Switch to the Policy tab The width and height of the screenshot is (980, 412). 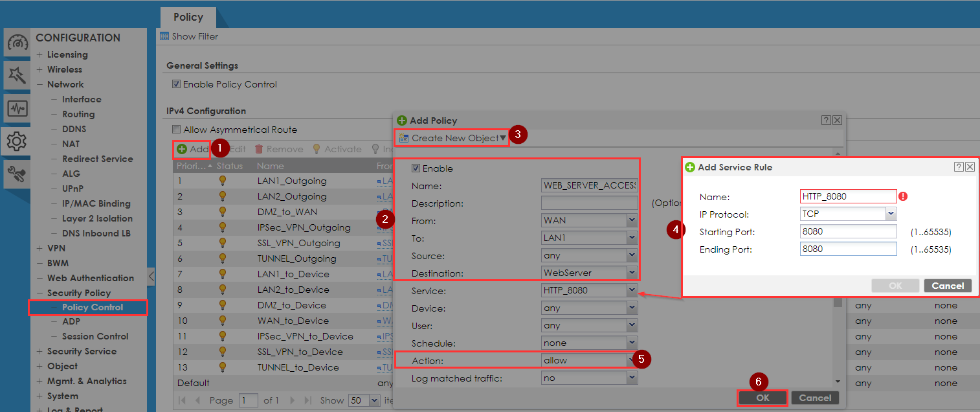(188, 17)
